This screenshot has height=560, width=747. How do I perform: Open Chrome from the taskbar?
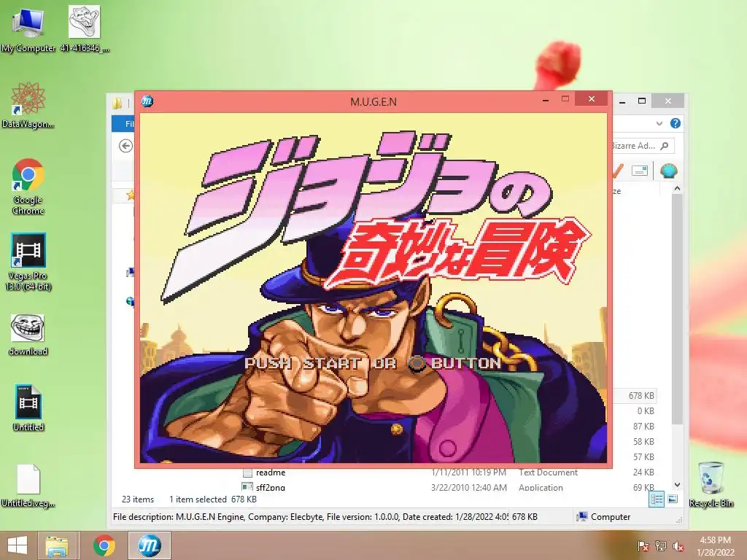click(104, 545)
